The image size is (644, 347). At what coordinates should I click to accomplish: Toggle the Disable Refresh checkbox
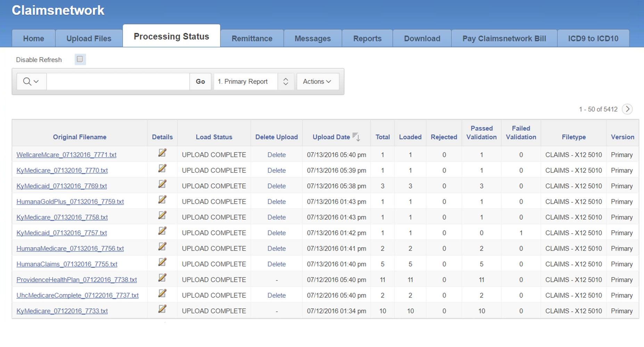(x=80, y=59)
